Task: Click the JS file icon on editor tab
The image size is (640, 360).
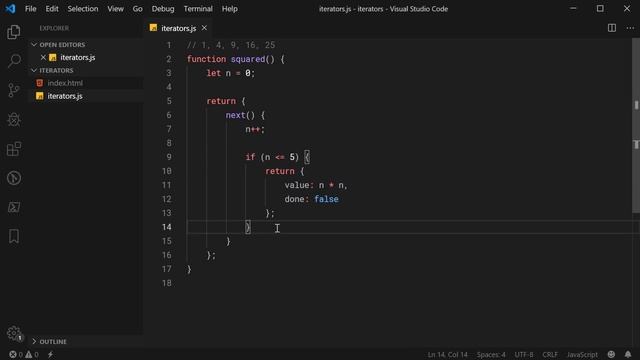Action: (x=153, y=28)
